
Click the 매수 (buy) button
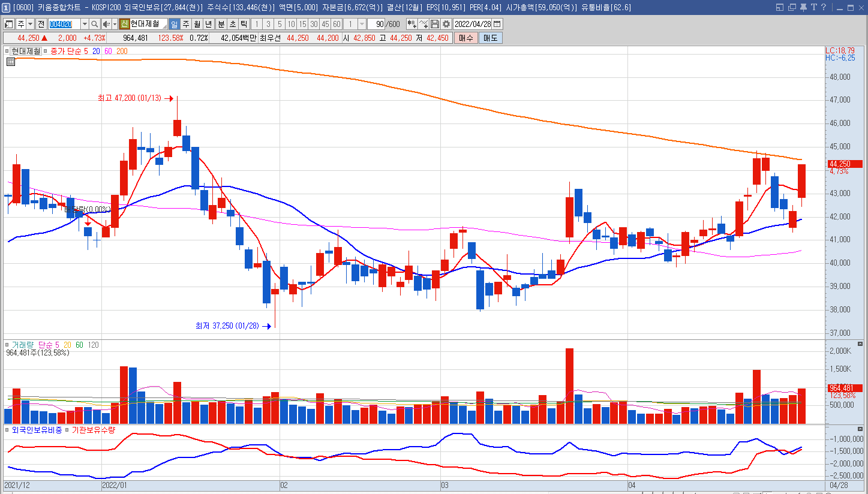(465, 38)
